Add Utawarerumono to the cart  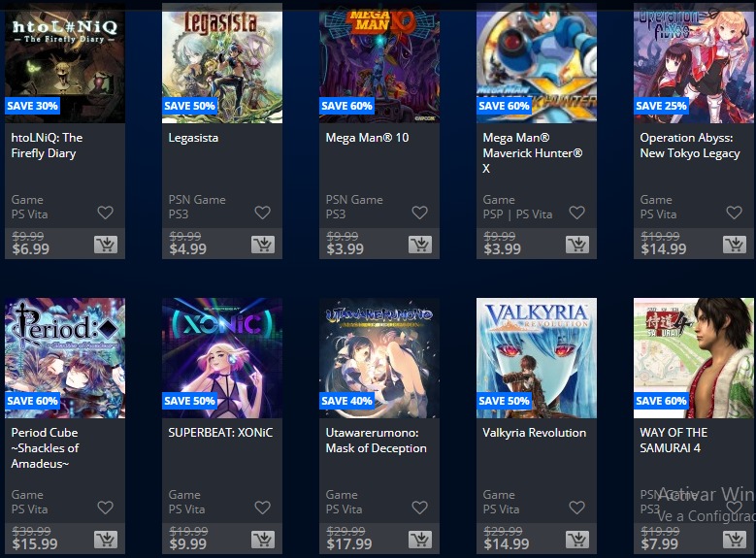pyautogui.click(x=420, y=540)
